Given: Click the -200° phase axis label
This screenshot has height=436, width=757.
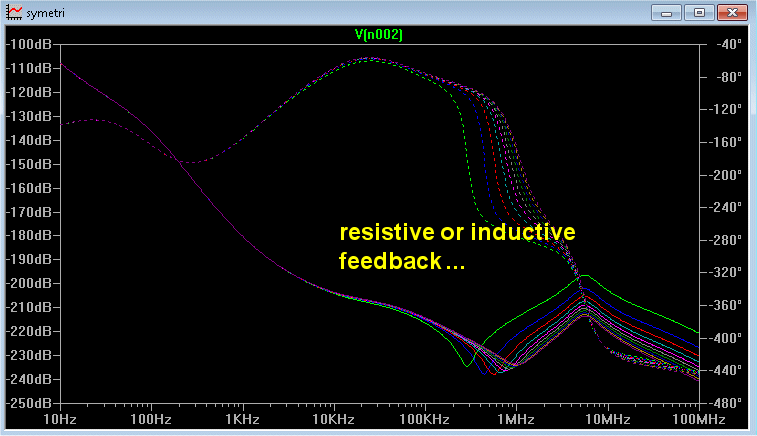Looking at the screenshot, I should pos(726,175).
